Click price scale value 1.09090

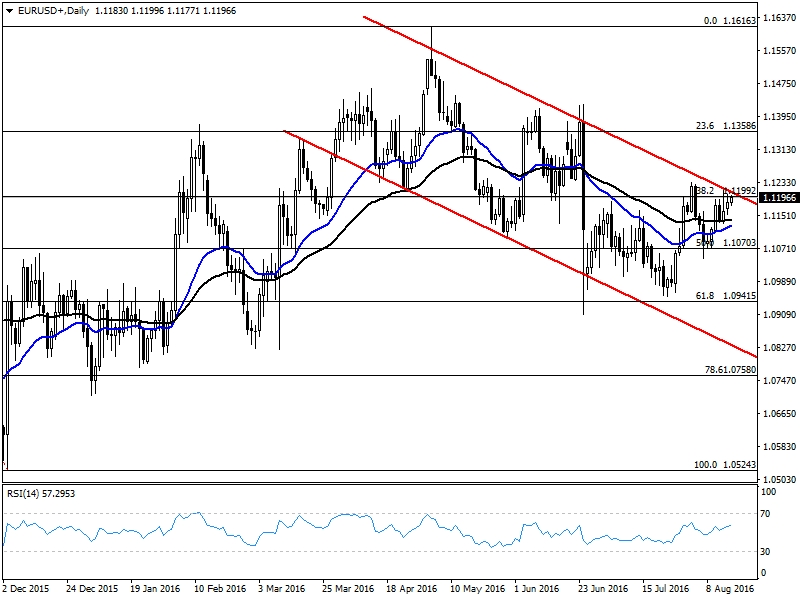point(780,315)
